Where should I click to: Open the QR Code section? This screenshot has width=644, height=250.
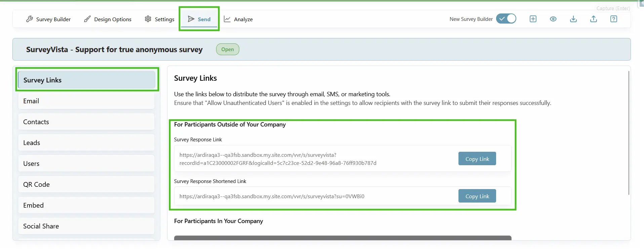(x=86, y=184)
